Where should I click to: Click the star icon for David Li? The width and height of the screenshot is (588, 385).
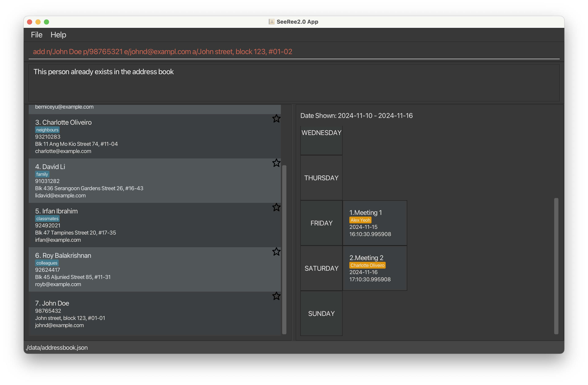(276, 163)
